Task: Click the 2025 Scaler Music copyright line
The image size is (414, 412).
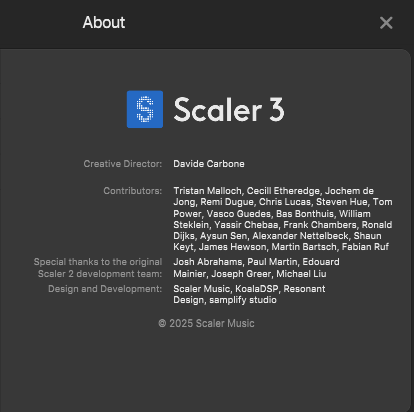Action: click(206, 323)
